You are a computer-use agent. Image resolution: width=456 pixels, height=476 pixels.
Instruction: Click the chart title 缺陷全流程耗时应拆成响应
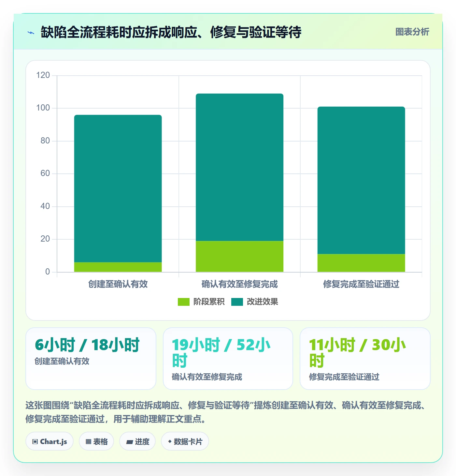coord(171,32)
